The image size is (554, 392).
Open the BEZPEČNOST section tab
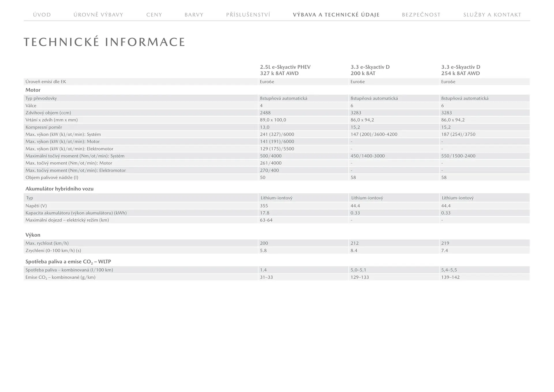(421, 15)
